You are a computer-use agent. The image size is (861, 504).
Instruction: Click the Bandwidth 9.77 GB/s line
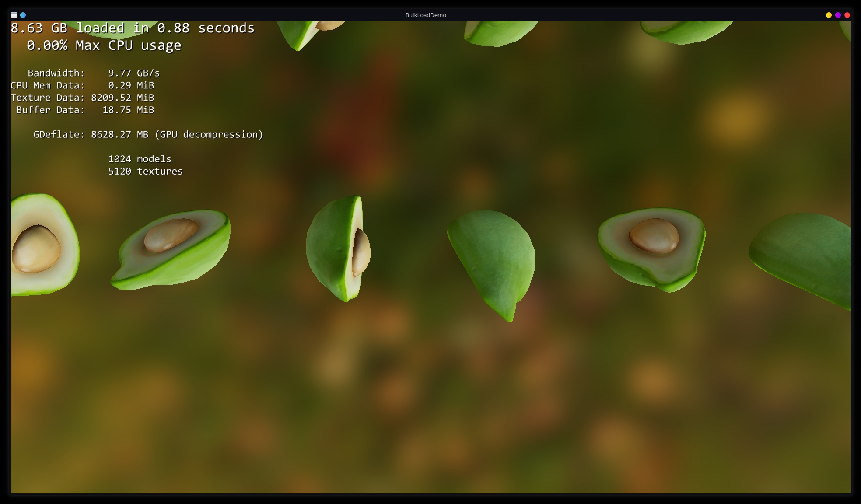[x=94, y=73]
